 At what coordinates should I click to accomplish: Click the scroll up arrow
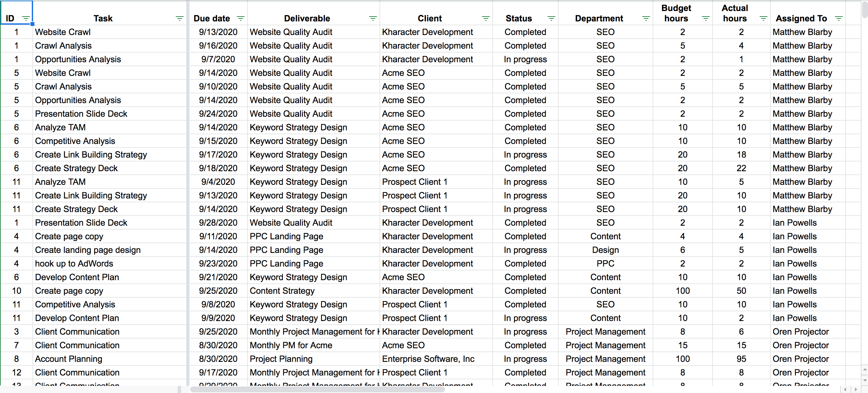click(865, 369)
